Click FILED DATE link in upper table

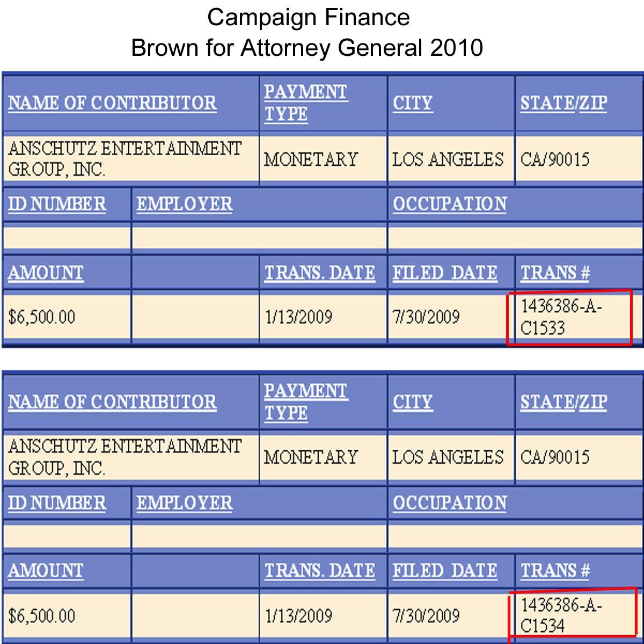444,273
